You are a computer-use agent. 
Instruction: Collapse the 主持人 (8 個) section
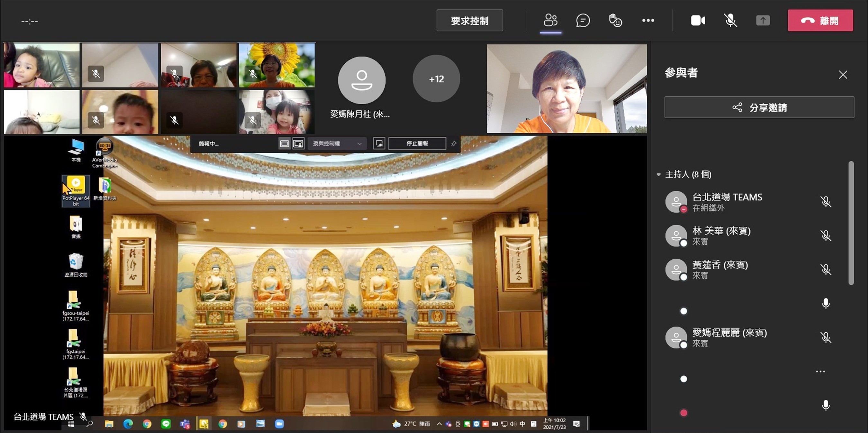pos(658,174)
